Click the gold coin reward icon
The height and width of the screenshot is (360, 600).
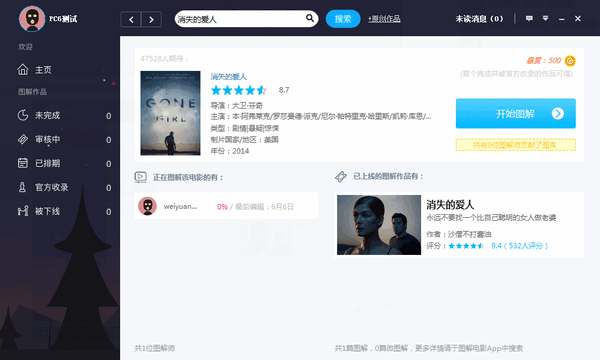[x=570, y=61]
